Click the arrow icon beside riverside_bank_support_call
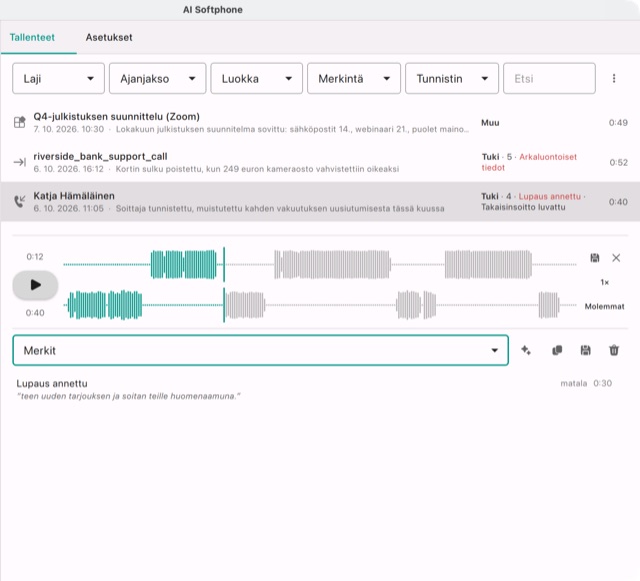This screenshot has height=581, width=640. pos(20,162)
